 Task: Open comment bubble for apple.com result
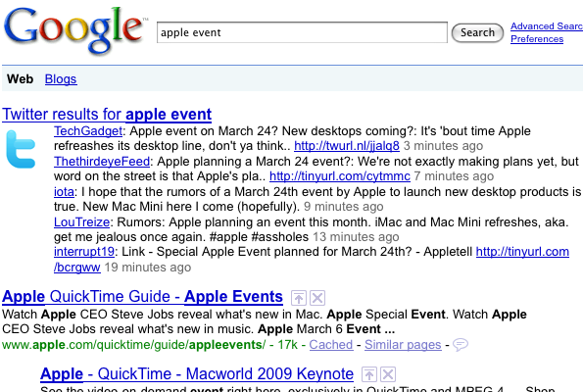[461, 345]
